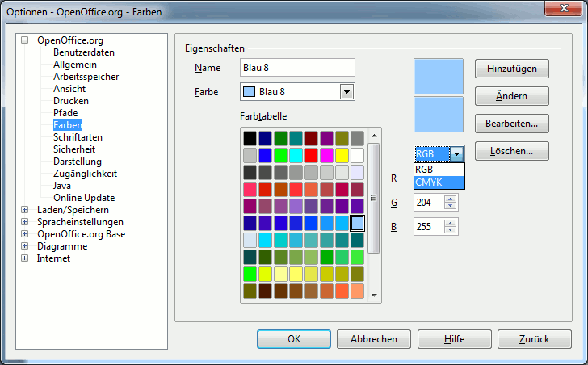Close the Optionen dialog window
This screenshot has height=365, width=588.
tap(564, 8)
